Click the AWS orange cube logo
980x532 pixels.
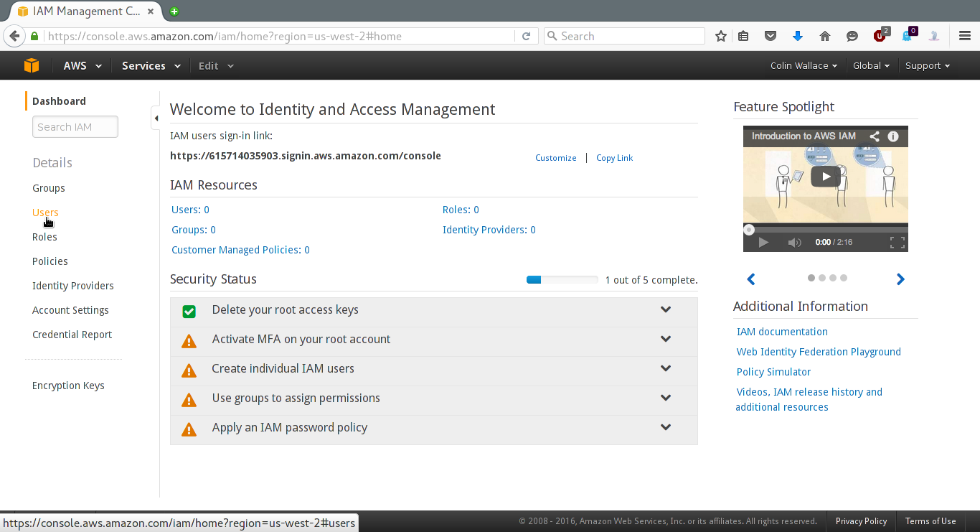[x=32, y=65]
